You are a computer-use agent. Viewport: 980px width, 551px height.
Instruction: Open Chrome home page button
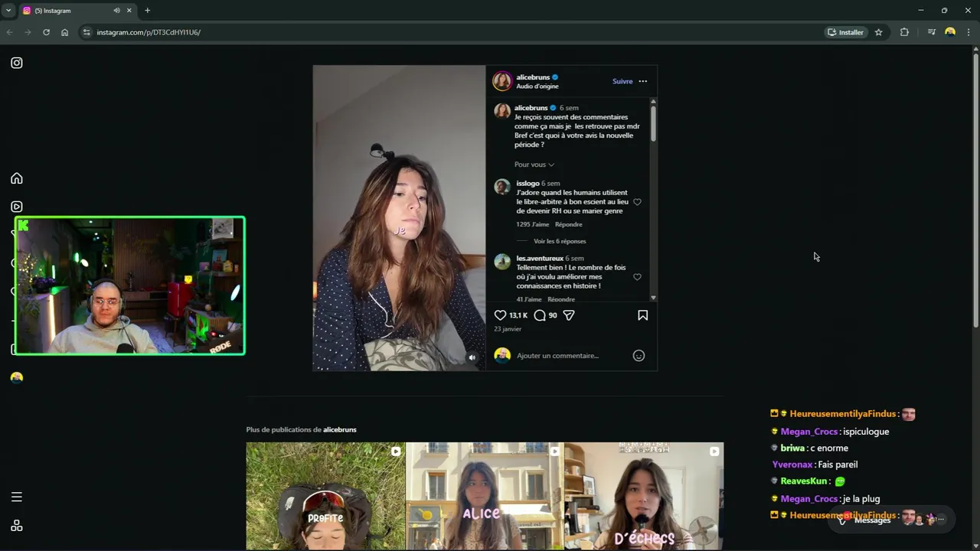click(x=65, y=32)
